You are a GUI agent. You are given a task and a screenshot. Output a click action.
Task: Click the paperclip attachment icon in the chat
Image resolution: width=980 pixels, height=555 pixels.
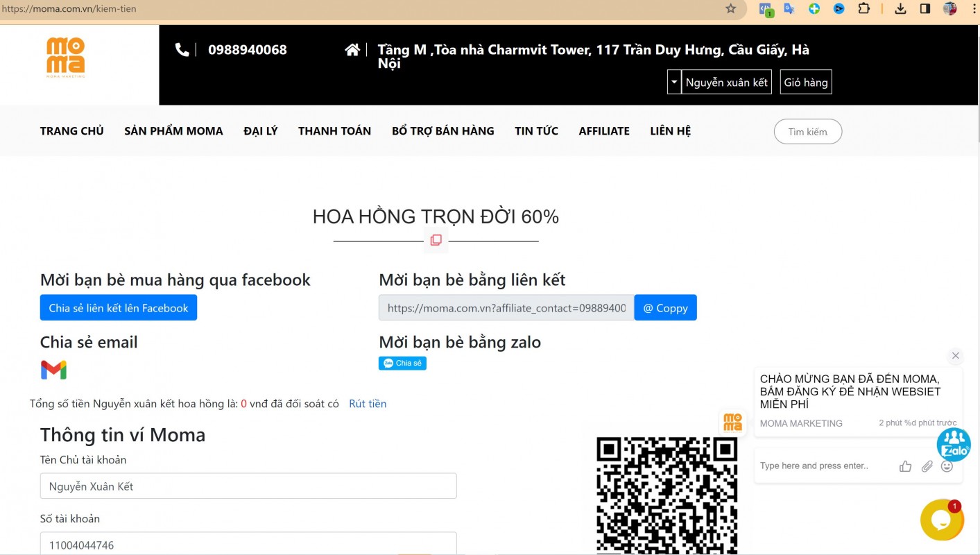(x=927, y=466)
